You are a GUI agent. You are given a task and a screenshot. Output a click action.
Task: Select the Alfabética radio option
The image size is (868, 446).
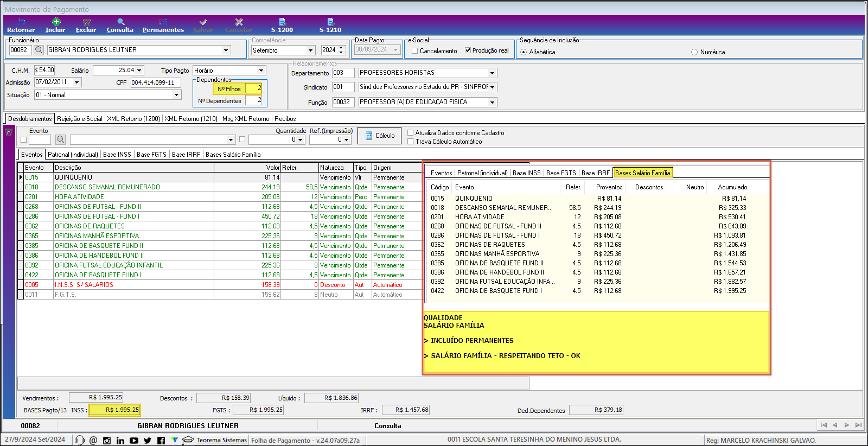coord(524,52)
